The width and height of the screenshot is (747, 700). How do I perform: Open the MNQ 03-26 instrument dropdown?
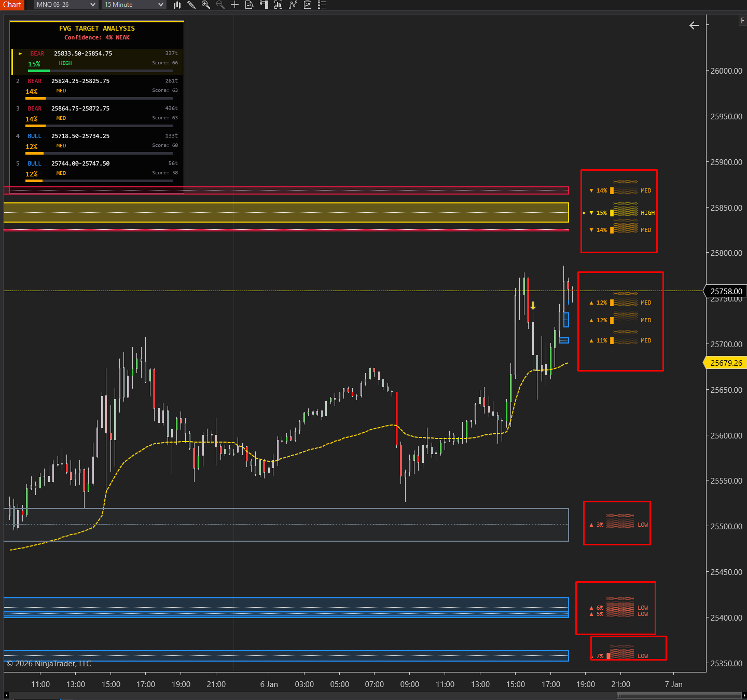[x=66, y=5]
